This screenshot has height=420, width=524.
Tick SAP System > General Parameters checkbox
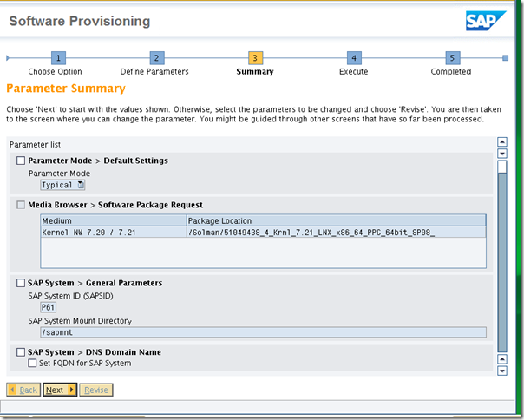[21, 283]
